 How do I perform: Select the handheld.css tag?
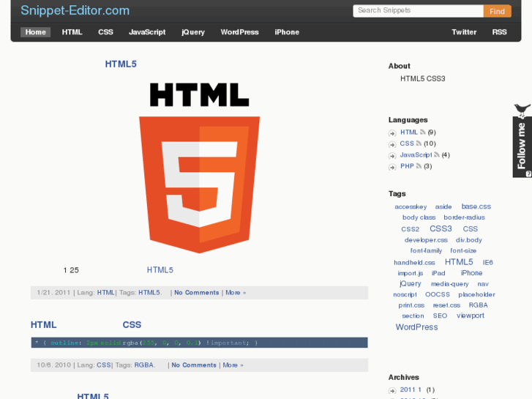414,263
